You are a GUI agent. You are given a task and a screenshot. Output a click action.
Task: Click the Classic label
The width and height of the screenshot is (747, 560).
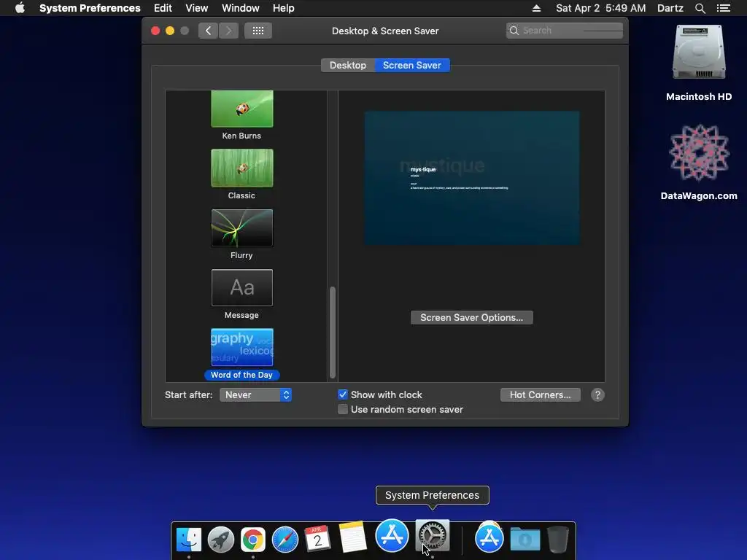241,195
